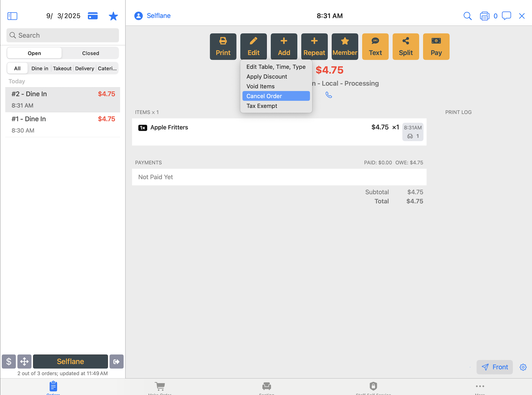Select Void Items from dropdown

260,86
